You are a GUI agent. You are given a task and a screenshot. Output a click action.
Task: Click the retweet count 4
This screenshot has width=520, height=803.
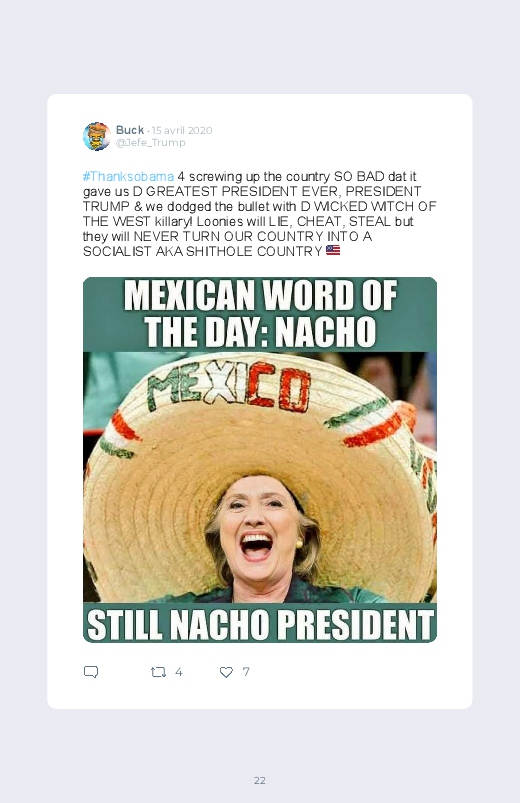[179, 672]
